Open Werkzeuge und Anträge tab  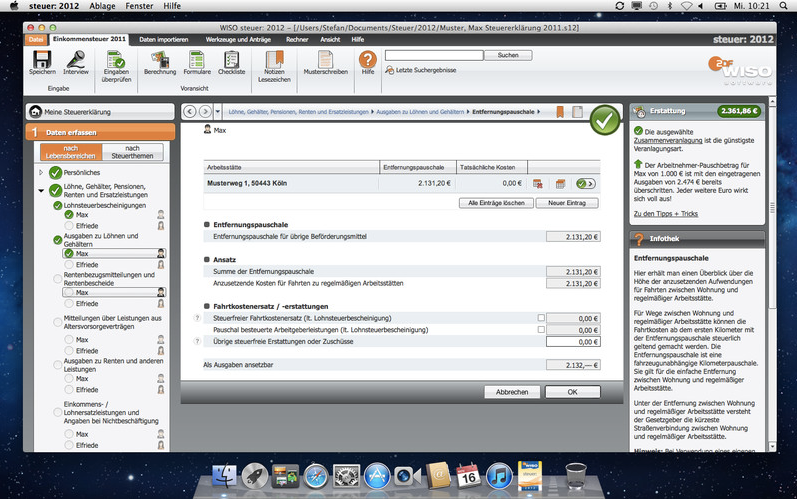pyautogui.click(x=238, y=39)
